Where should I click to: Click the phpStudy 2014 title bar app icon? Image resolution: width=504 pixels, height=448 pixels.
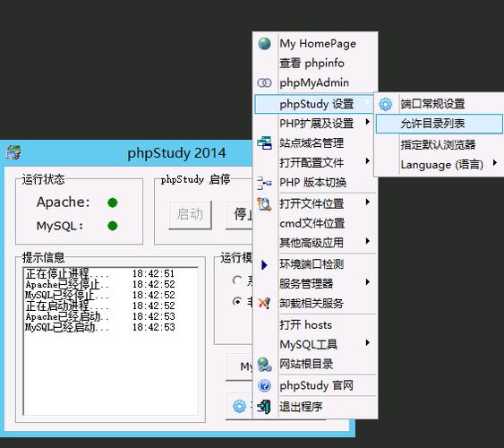pos(13,152)
